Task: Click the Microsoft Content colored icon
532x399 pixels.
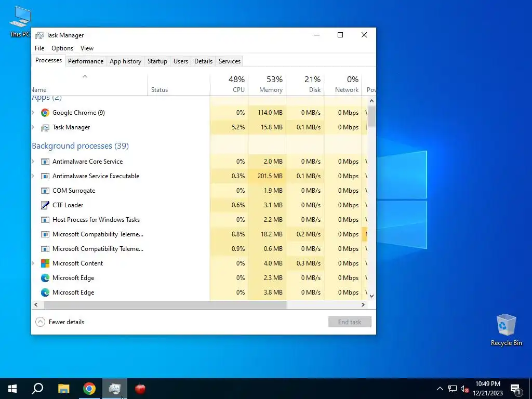Action: [x=45, y=263]
